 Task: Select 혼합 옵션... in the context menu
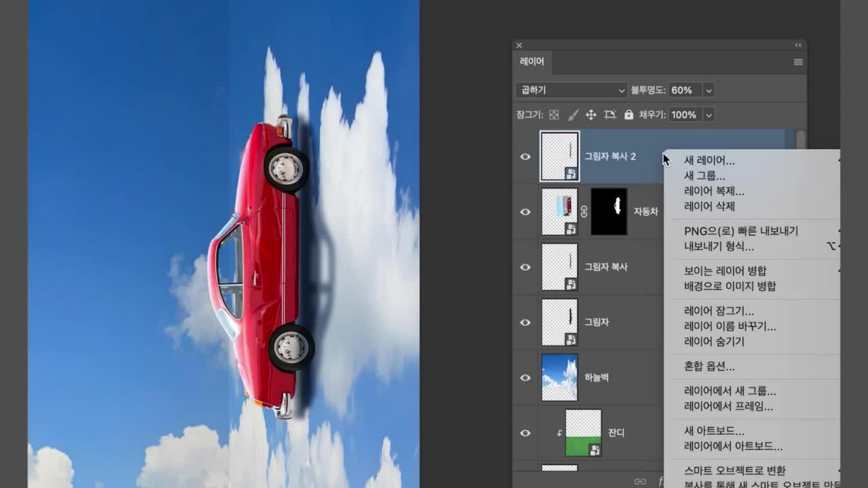[709, 366]
